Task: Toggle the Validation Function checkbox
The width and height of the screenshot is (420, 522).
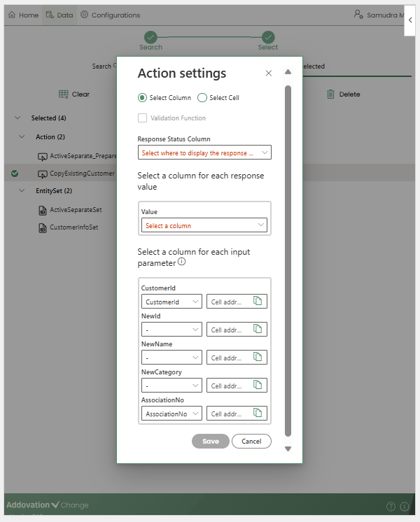Action: [x=143, y=118]
